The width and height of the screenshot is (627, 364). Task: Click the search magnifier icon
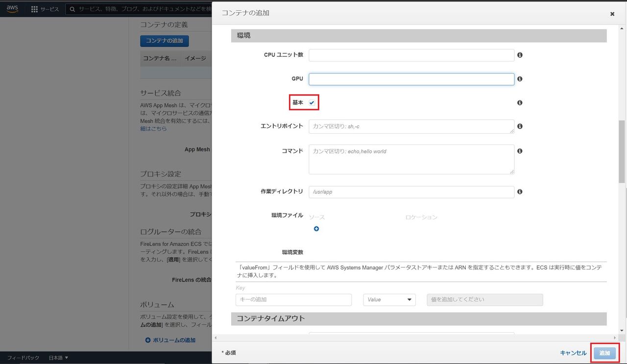click(72, 9)
